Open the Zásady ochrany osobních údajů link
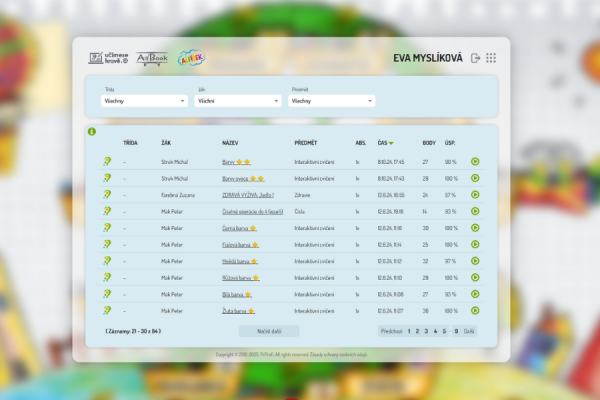 tap(338, 354)
